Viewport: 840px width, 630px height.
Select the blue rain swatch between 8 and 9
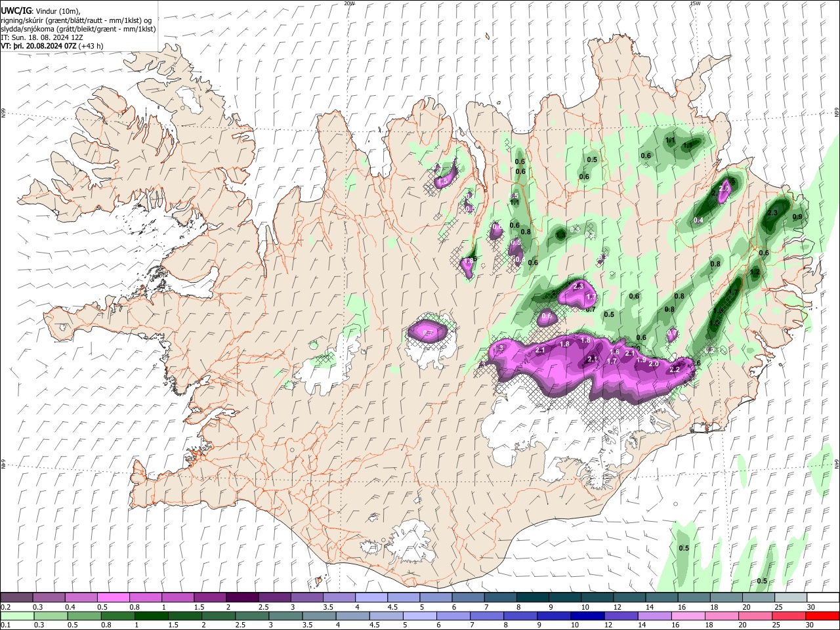[520, 616]
